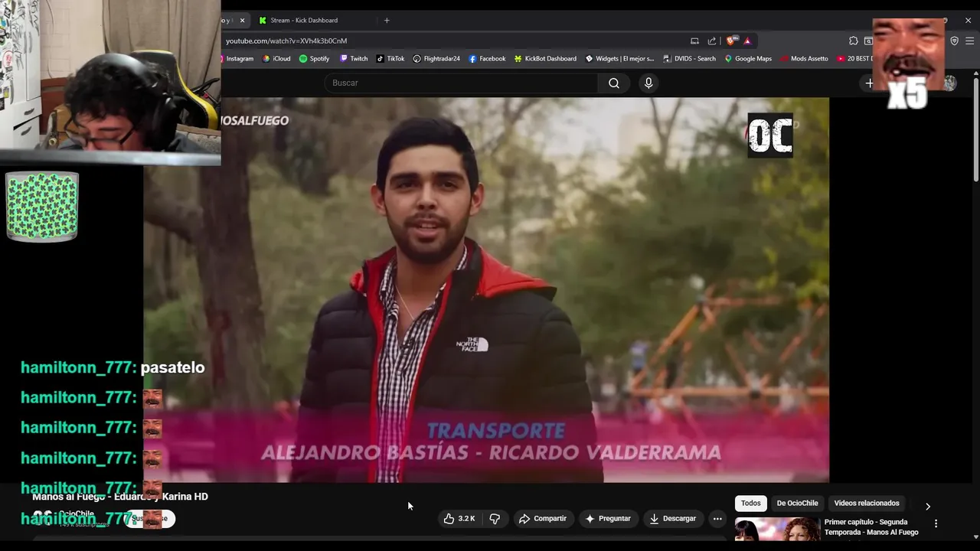
Task: Click the YouTube search magnifier button
Action: [614, 83]
